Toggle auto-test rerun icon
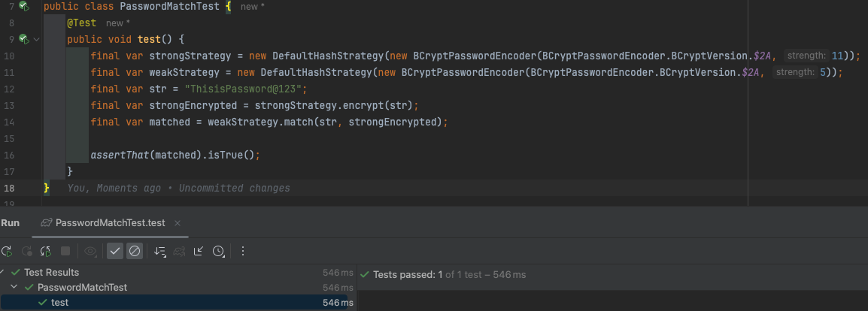This screenshot has height=311, width=868. pyautogui.click(x=46, y=251)
